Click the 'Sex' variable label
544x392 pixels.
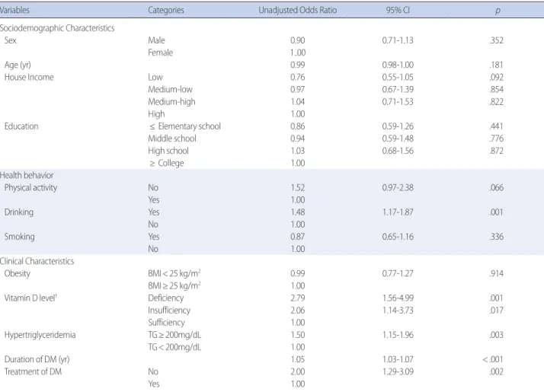tap(11, 40)
